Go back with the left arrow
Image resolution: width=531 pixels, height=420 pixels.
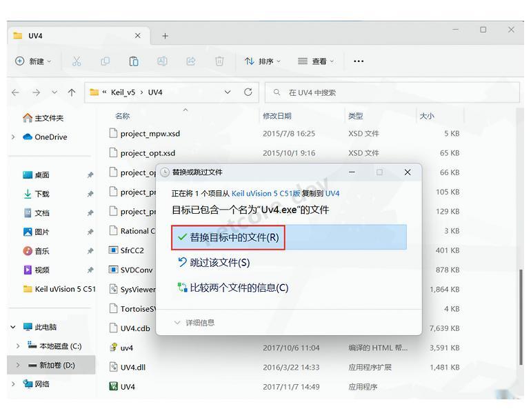(x=16, y=92)
